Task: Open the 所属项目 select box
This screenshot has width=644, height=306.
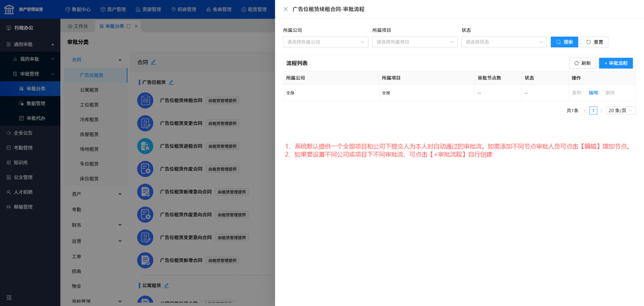Action: point(415,42)
